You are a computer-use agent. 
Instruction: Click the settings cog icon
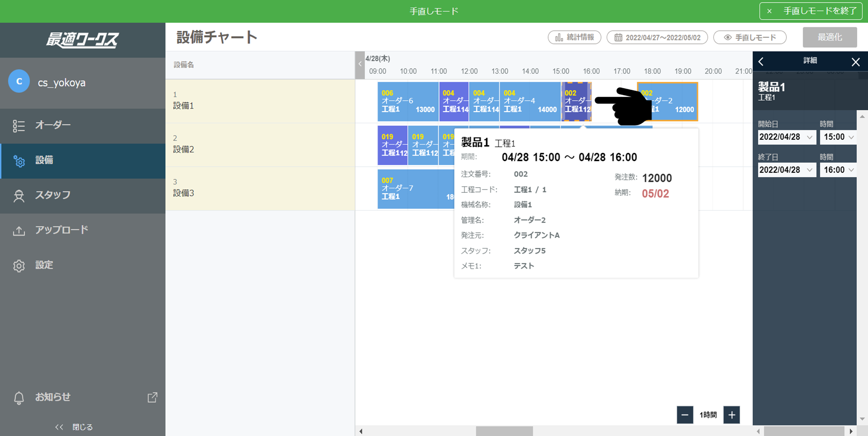pos(19,266)
